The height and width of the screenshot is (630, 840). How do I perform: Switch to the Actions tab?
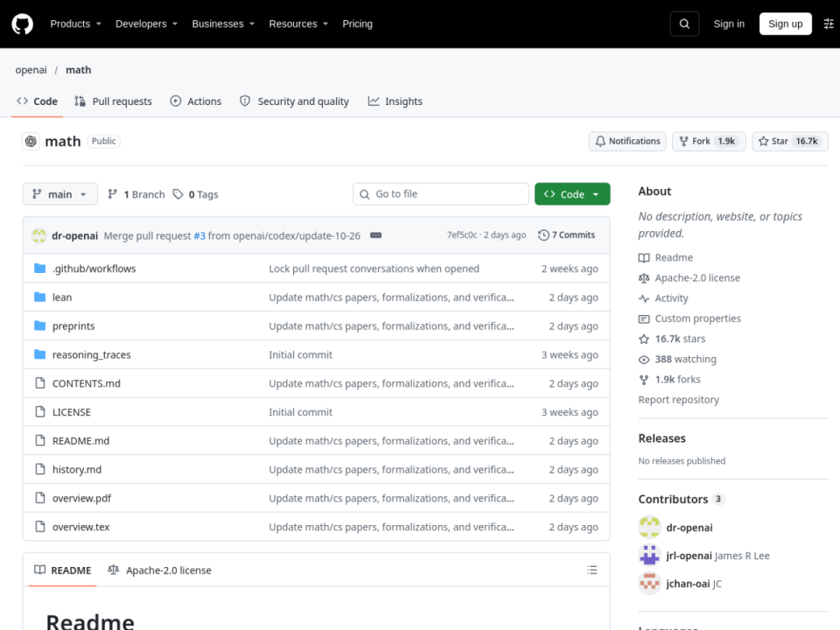pos(195,101)
